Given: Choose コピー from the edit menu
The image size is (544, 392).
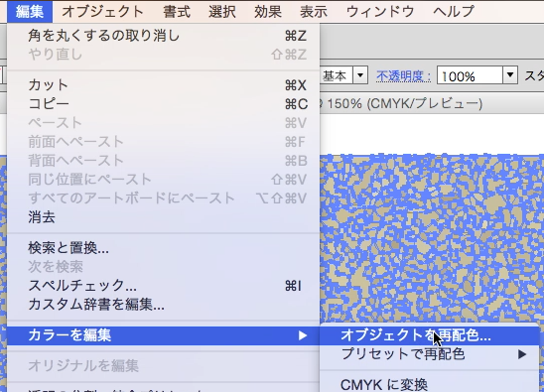Looking at the screenshot, I should [x=163, y=104].
